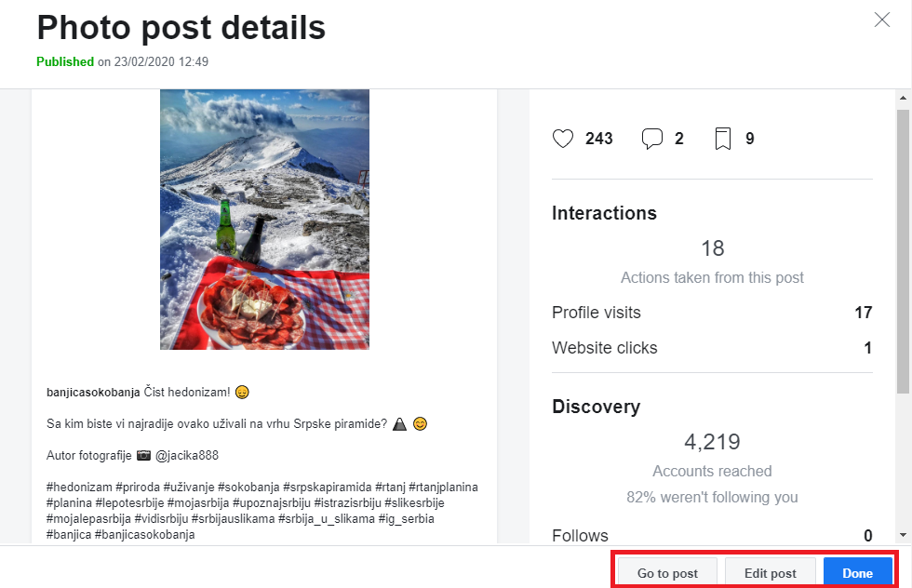The image size is (912, 588).
Task: Click the #hedonizam hashtag
Action: click(79, 488)
